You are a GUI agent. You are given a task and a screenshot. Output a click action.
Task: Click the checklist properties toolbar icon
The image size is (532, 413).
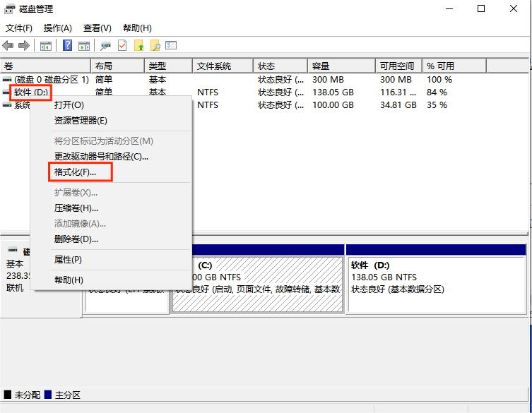click(171, 46)
